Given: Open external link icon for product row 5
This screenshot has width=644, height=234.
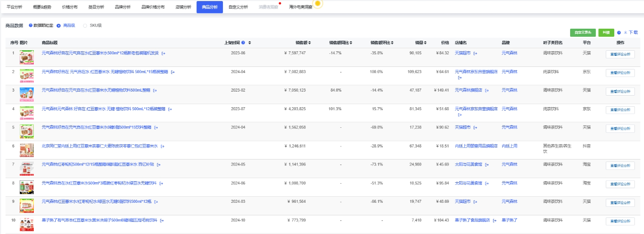Looking at the screenshot, I should point(155,127).
